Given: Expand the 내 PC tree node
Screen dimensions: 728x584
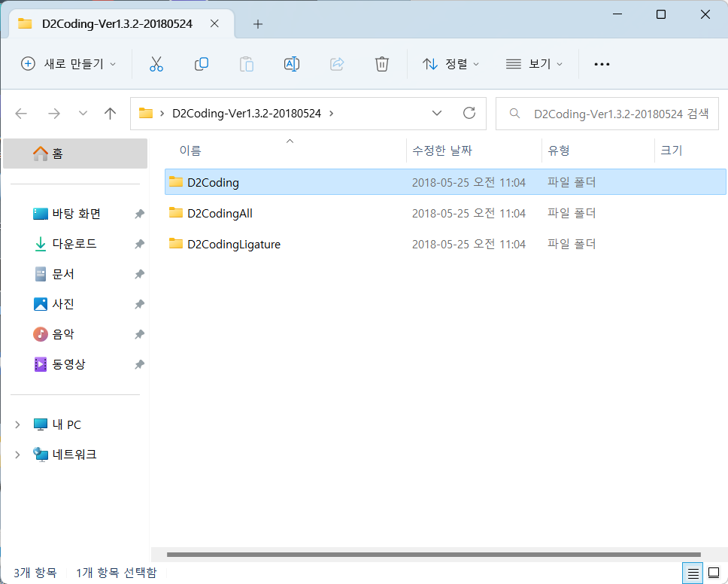Looking at the screenshot, I should 17,424.
